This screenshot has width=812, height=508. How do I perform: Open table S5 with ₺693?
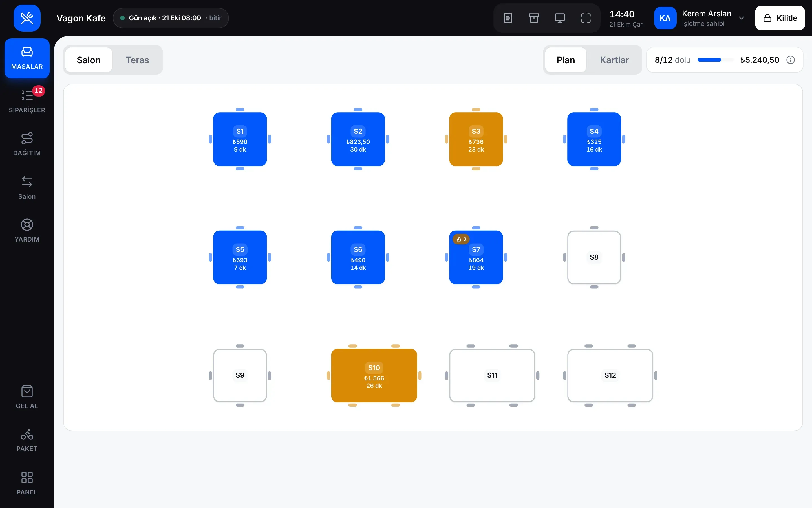(240, 257)
